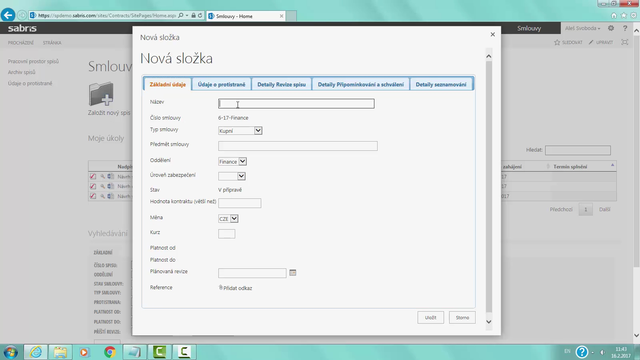
Task: Close the Nová složka dialog
Action: [493, 34]
